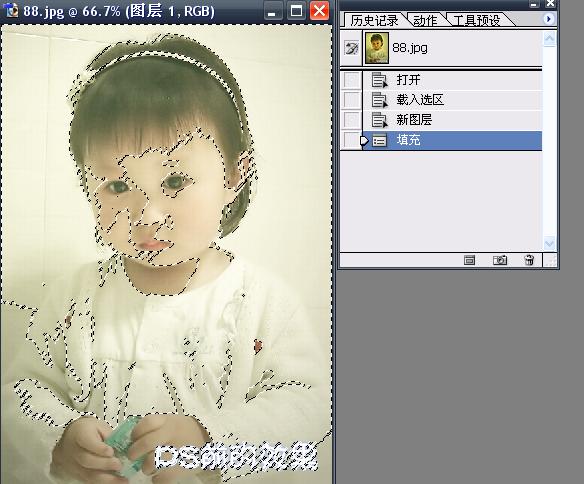Toggle history brush source box beside 新图层
The image size is (584, 484).
tap(351, 120)
